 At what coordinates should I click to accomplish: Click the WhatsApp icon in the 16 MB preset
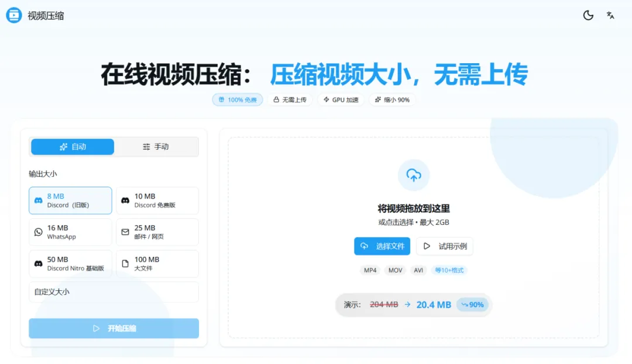38,232
